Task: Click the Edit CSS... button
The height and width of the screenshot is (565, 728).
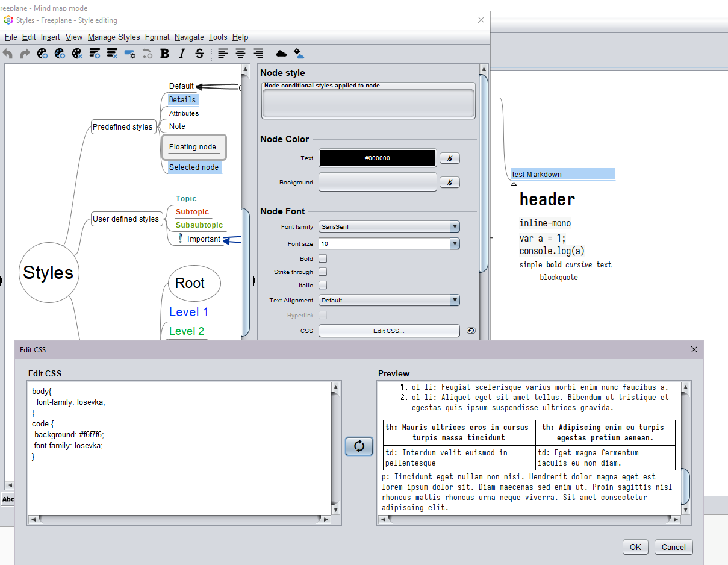Action: pyautogui.click(x=388, y=330)
